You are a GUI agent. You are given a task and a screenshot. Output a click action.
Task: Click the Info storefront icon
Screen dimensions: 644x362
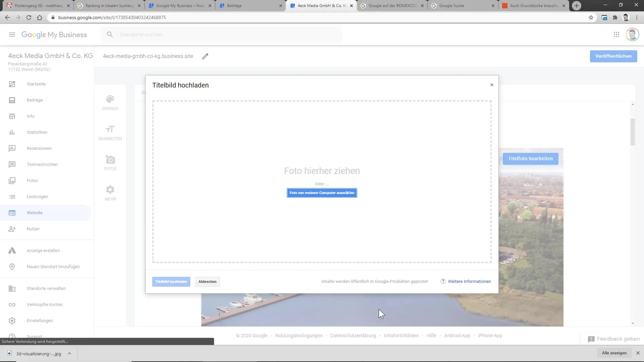(12, 116)
